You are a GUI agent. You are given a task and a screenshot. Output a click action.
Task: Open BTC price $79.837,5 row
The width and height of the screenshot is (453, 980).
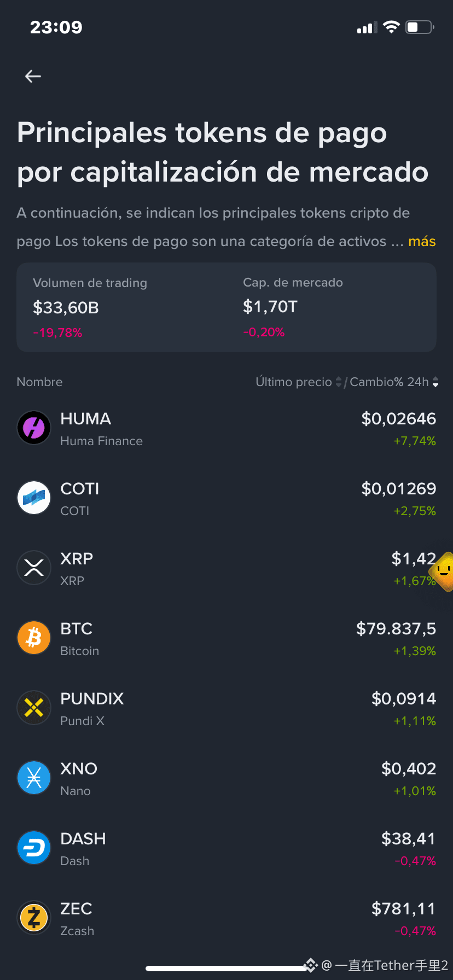[x=226, y=638]
